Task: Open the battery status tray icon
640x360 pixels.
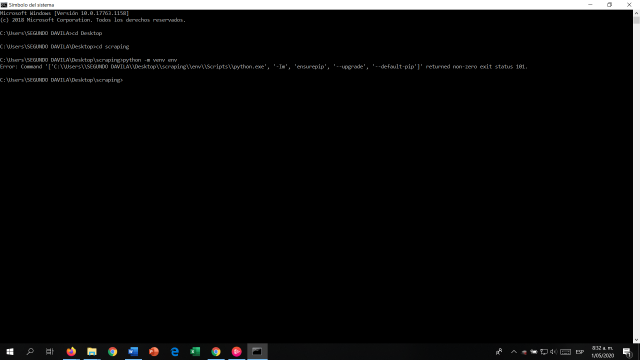Action: [x=534, y=351]
